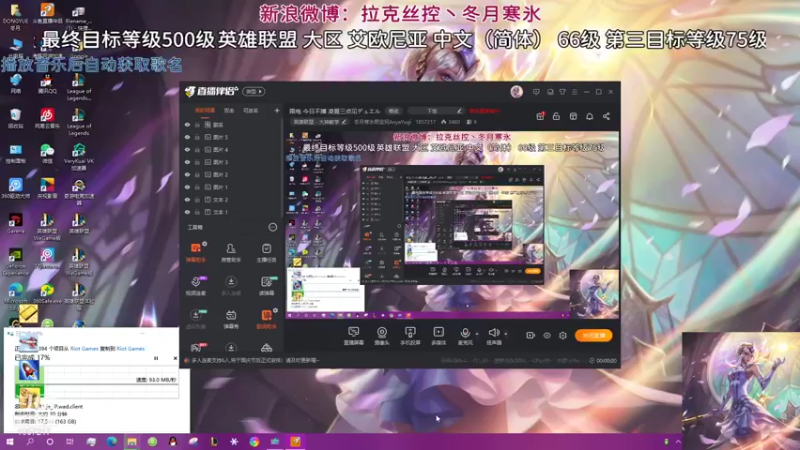Expand the microphone options arrow
Image resolution: width=800 pixels, height=450 pixels.
(477, 334)
